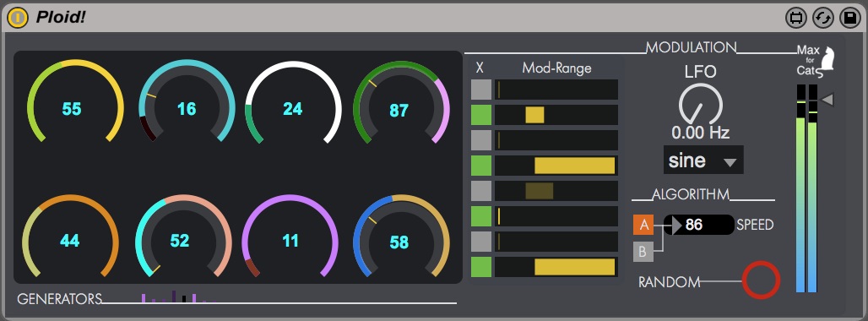Open the sine waveform dropdown

703,160
